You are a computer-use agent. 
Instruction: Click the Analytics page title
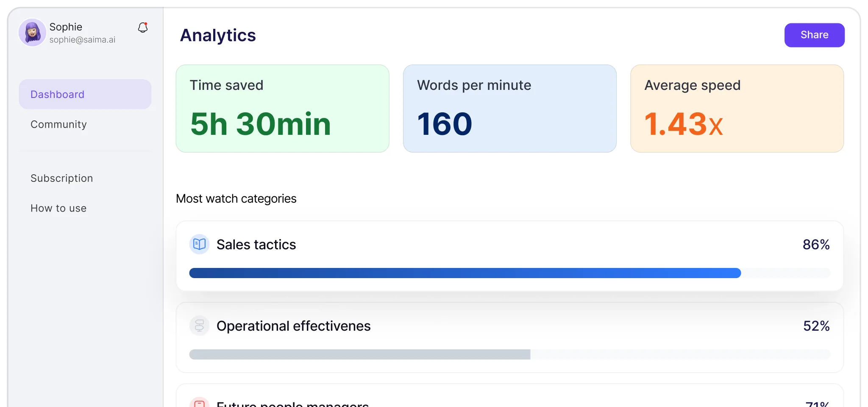(218, 35)
